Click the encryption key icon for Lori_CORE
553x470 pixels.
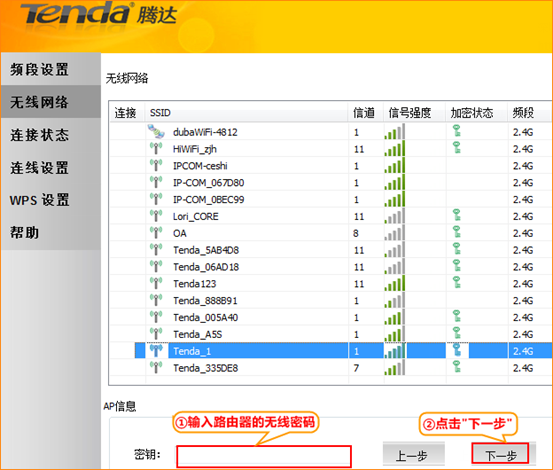(457, 215)
